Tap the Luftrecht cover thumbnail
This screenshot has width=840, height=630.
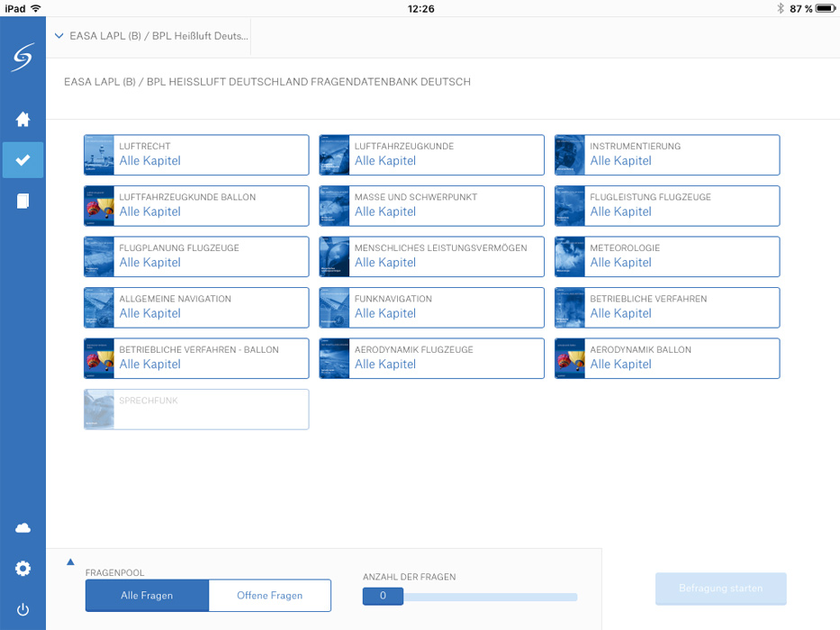(x=99, y=155)
